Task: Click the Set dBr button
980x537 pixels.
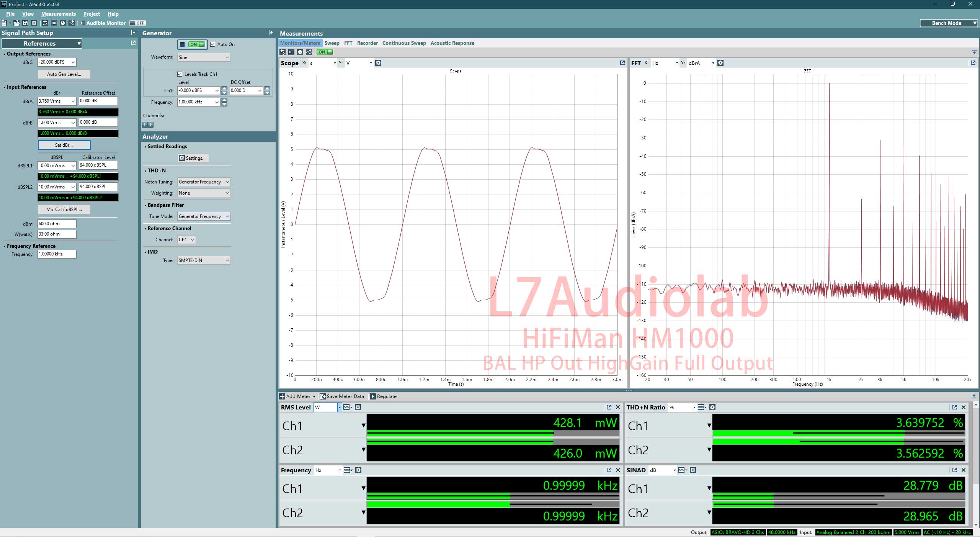Action: point(64,145)
